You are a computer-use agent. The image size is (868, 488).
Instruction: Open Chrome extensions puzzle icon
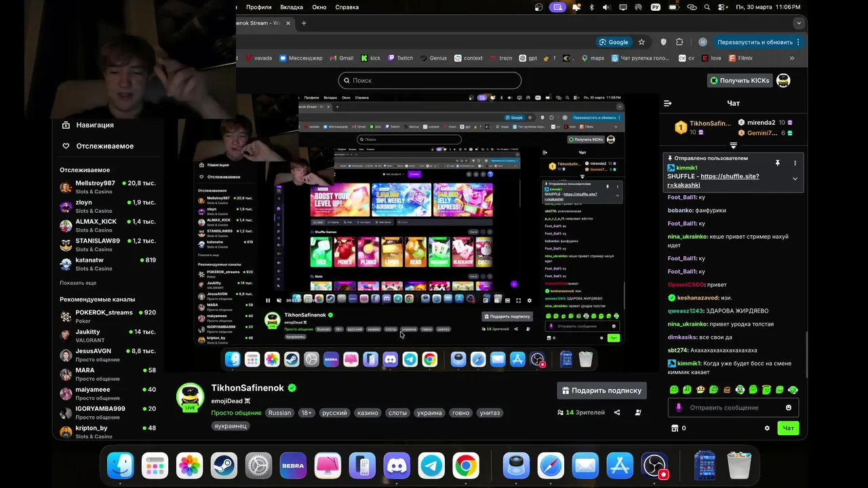(679, 42)
